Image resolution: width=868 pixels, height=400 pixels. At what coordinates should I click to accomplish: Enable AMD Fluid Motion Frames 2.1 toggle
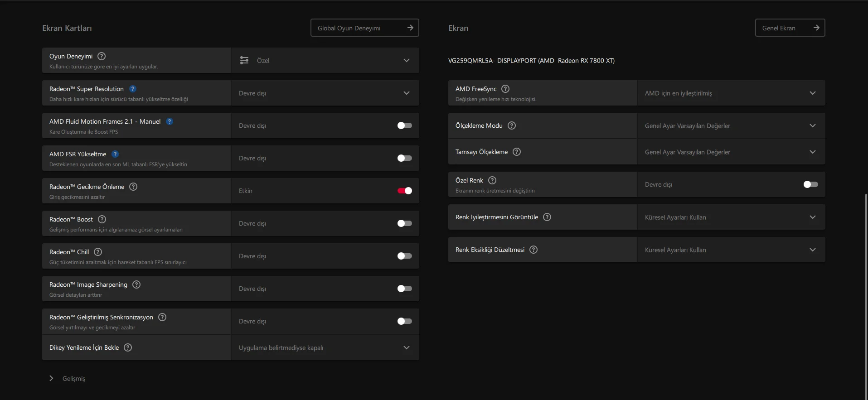(x=405, y=125)
